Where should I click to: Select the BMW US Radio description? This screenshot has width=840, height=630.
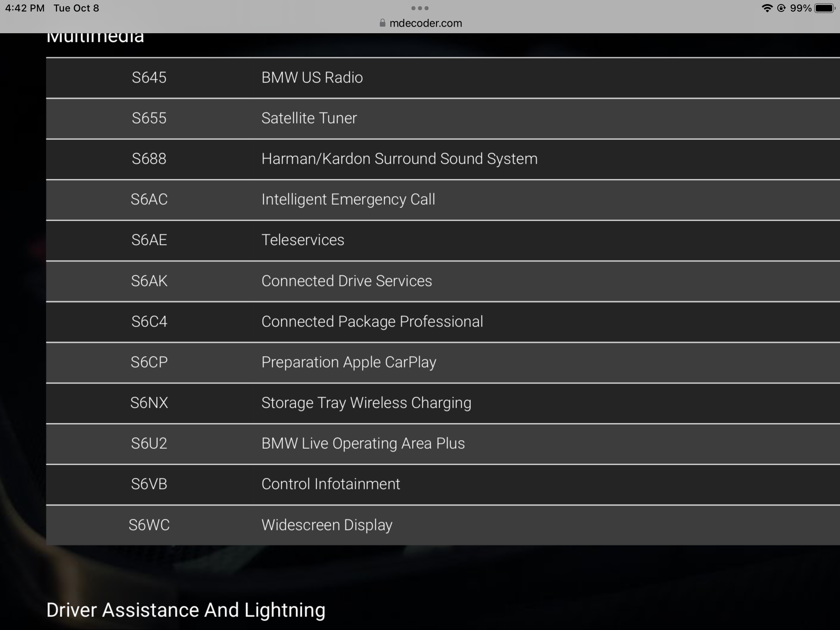[x=312, y=78]
